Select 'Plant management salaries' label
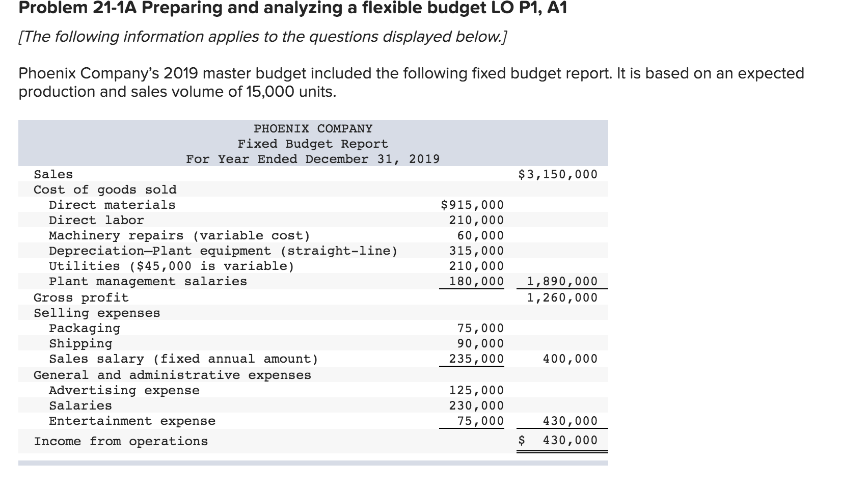The image size is (868, 489). [148, 282]
